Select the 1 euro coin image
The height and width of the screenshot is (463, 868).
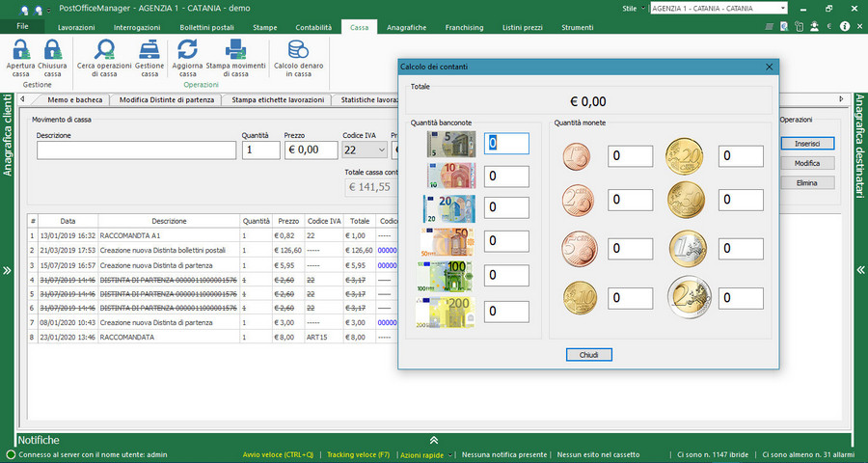click(688, 249)
